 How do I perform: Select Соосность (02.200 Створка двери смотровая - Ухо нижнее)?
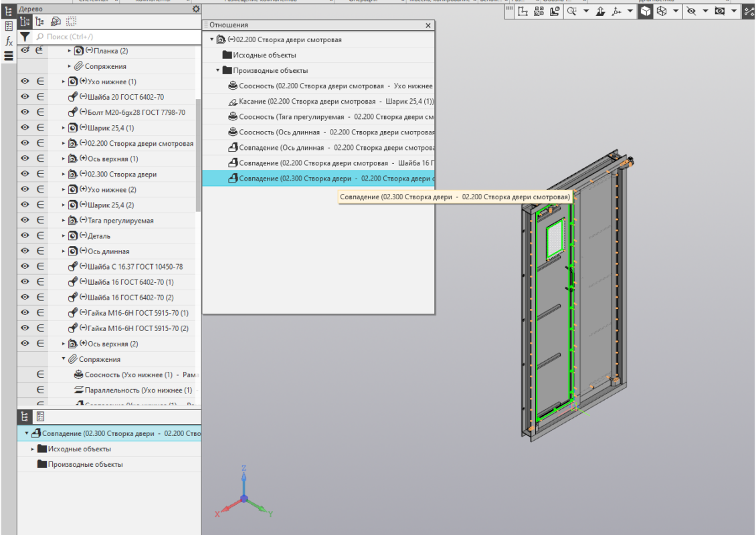coord(318,86)
